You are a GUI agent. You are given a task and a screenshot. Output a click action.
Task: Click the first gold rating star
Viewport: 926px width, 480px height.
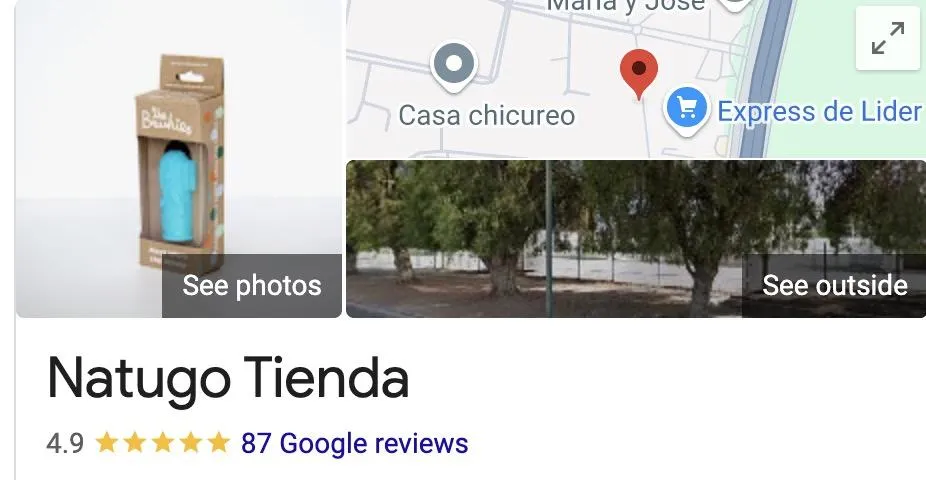point(106,442)
